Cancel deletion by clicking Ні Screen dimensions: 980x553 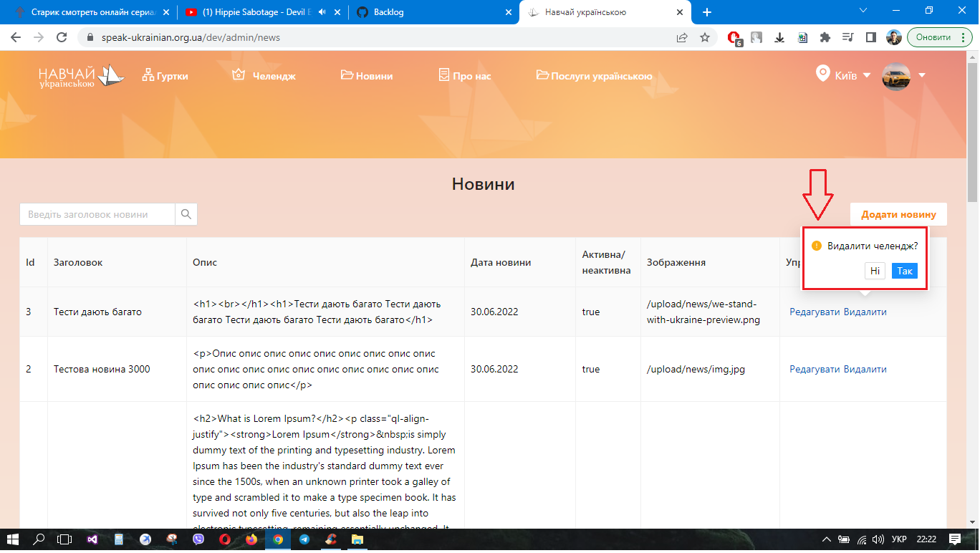click(x=875, y=271)
